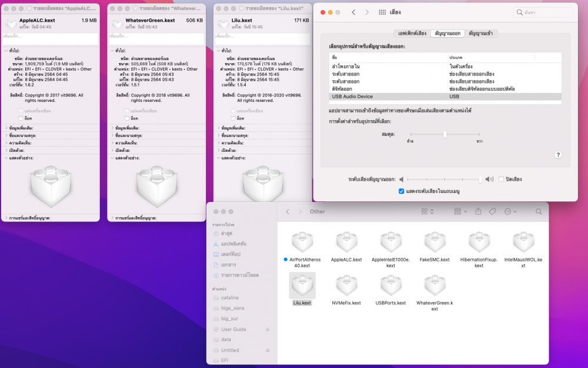
Task: Select USBPorts.kext file icon
Action: tap(391, 286)
